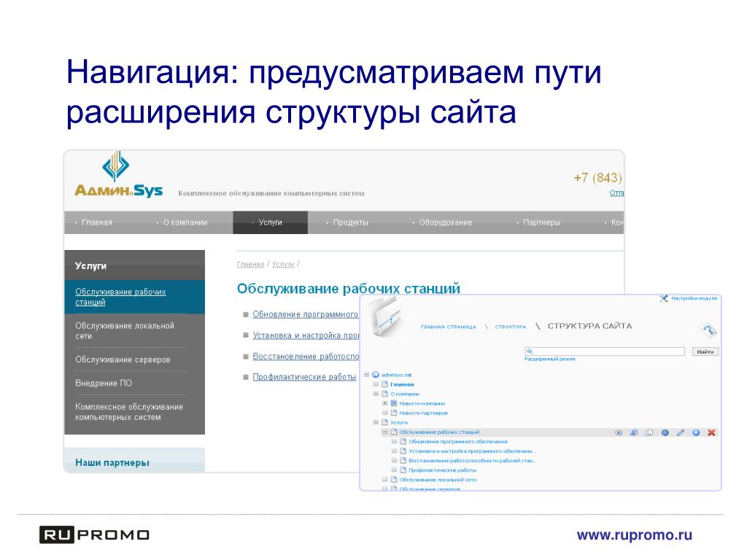Open the Установка и настройка link on the page
The height and width of the screenshot is (560, 747).
pos(306,335)
